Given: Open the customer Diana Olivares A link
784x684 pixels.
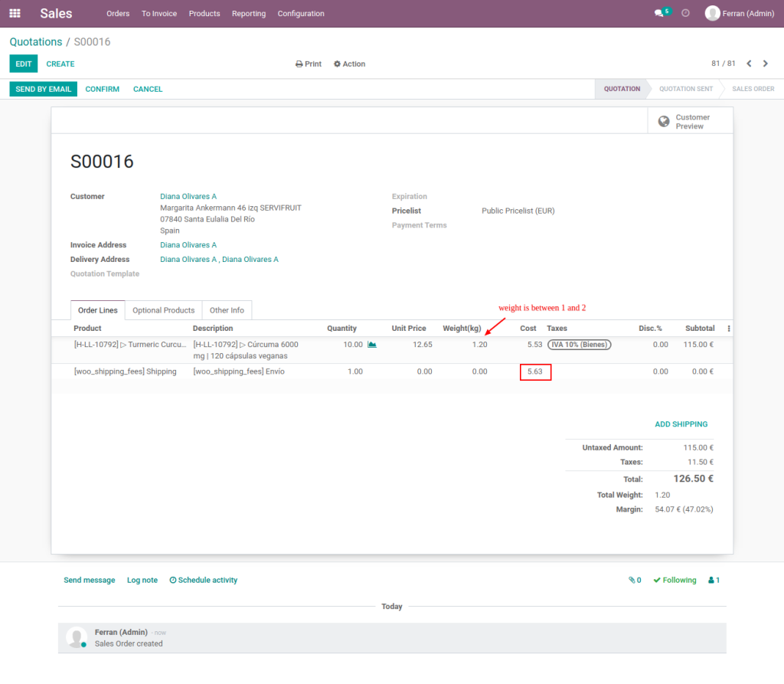Looking at the screenshot, I should tap(188, 196).
